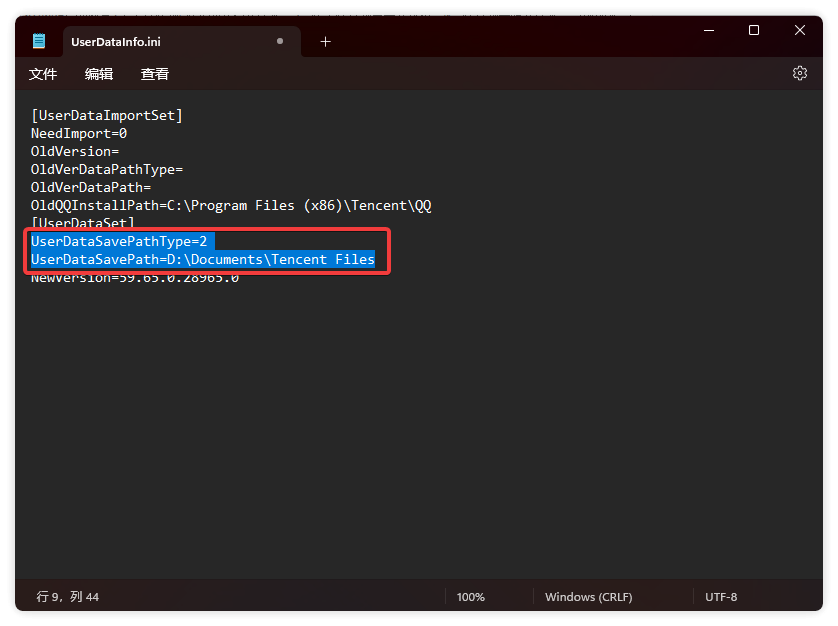The width and height of the screenshot is (838, 626).
Task: Click the NewVersion line
Action: pyautogui.click(x=135, y=278)
